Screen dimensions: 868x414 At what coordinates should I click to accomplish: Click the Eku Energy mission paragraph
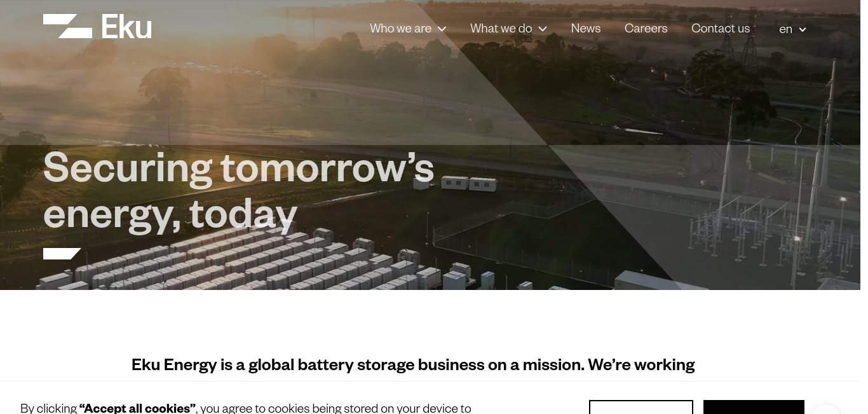point(413,364)
